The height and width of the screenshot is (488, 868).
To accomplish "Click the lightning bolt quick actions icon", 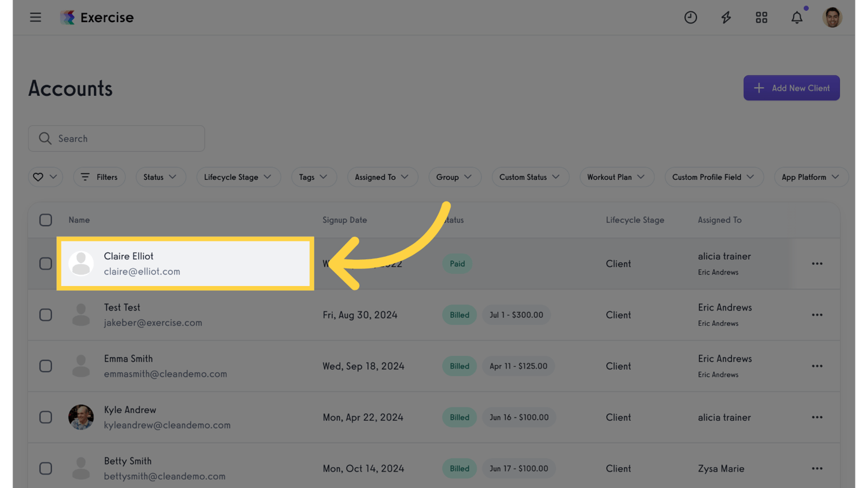I will click(726, 17).
